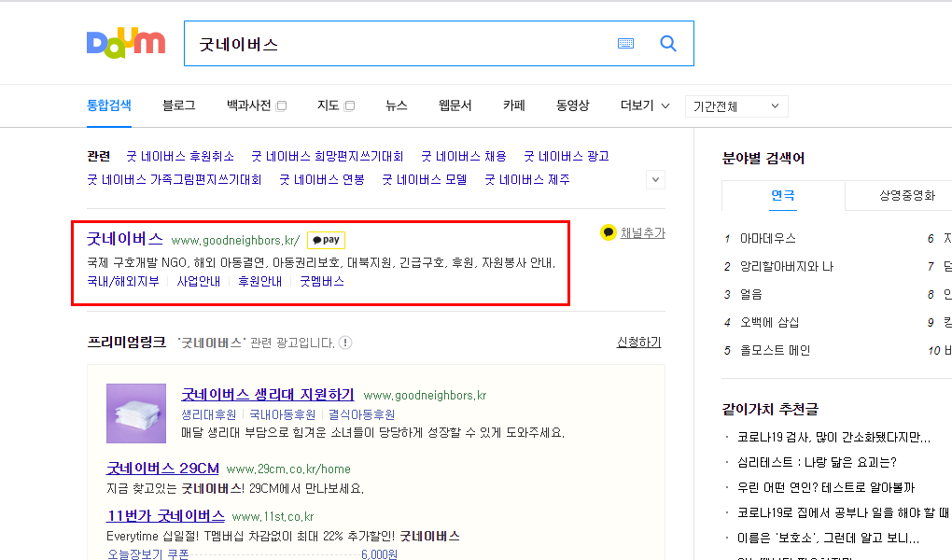Open article 심리테스트 : 나랑 닮은 요괴는?
952x560 pixels.
click(x=817, y=463)
